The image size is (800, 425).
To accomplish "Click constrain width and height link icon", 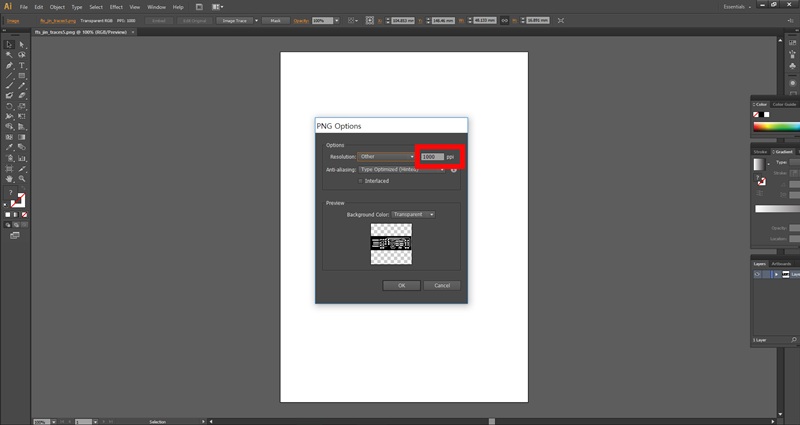I will click(x=504, y=20).
